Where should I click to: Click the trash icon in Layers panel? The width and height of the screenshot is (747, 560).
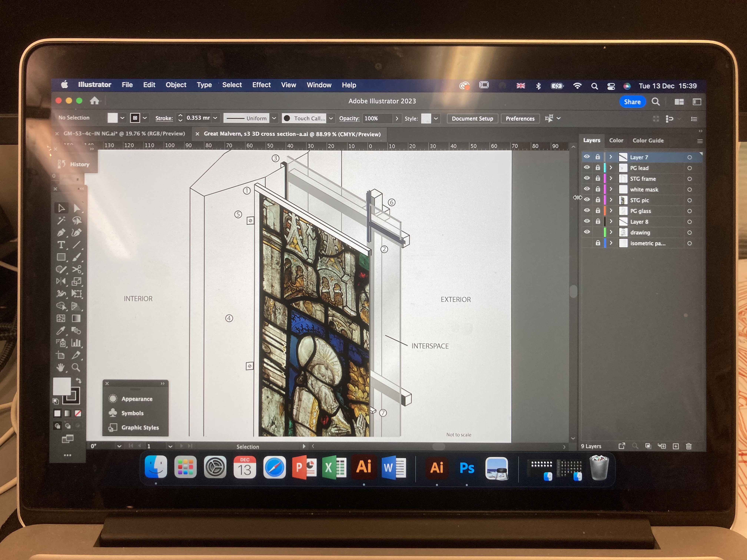point(689,446)
